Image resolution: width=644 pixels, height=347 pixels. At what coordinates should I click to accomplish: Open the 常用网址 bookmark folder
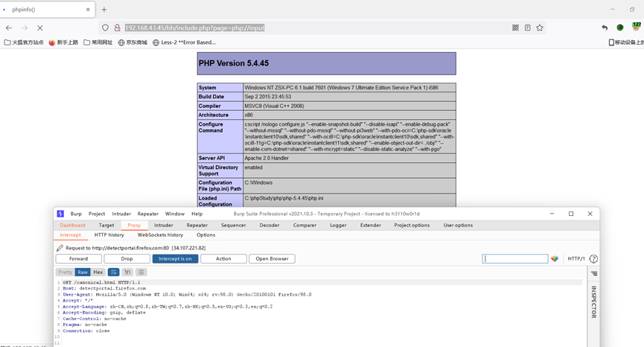click(98, 42)
